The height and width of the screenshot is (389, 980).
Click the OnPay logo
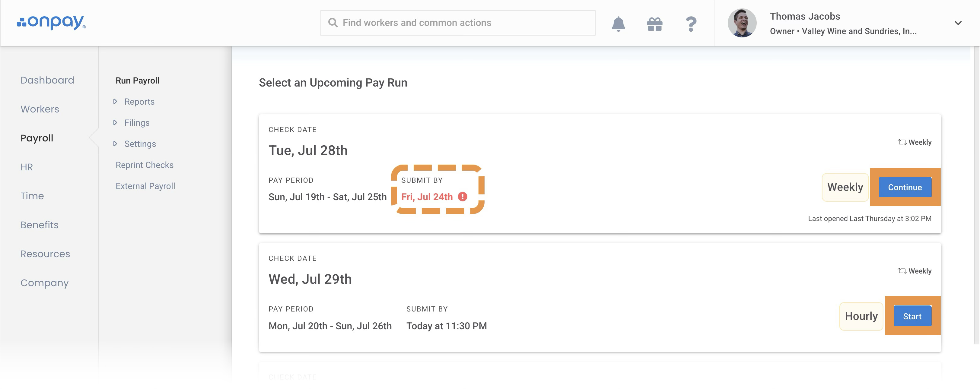pyautogui.click(x=51, y=22)
